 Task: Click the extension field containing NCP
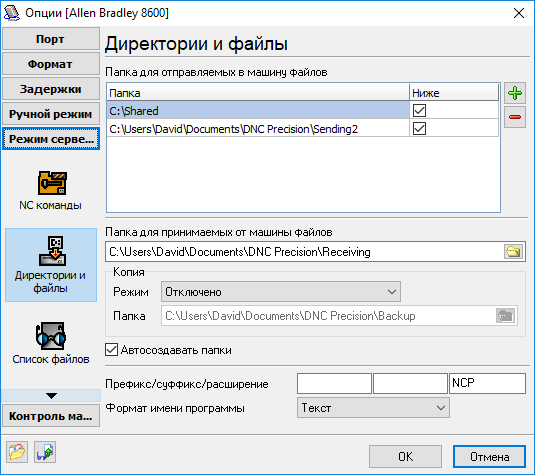click(488, 383)
